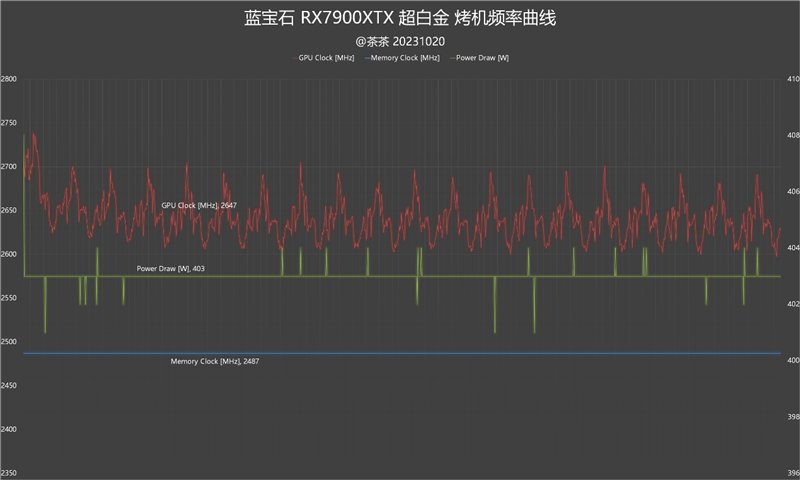Select the 404 right axis label
800x480 pixels.
(x=791, y=248)
